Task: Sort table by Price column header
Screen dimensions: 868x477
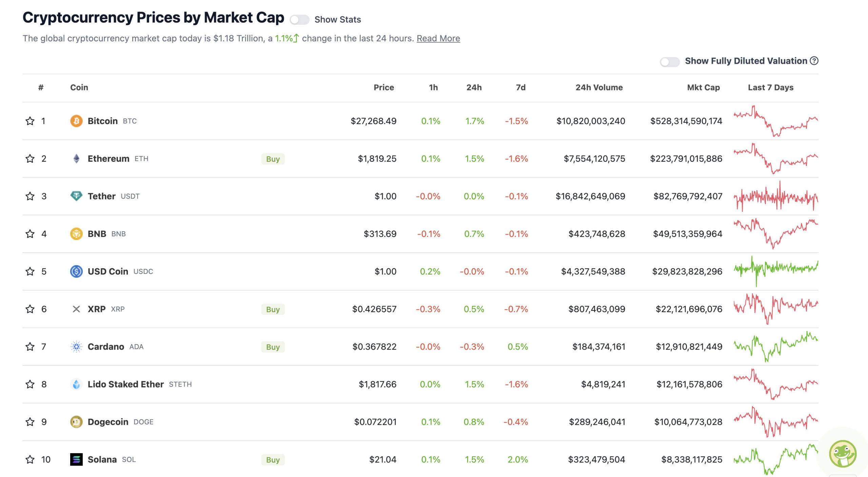Action: [384, 87]
